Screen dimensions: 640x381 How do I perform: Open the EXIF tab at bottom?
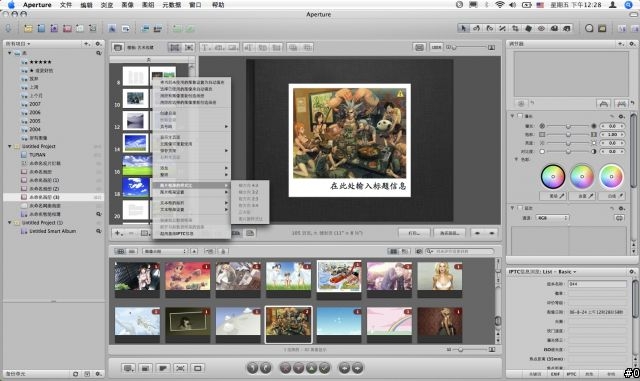(x=555, y=374)
